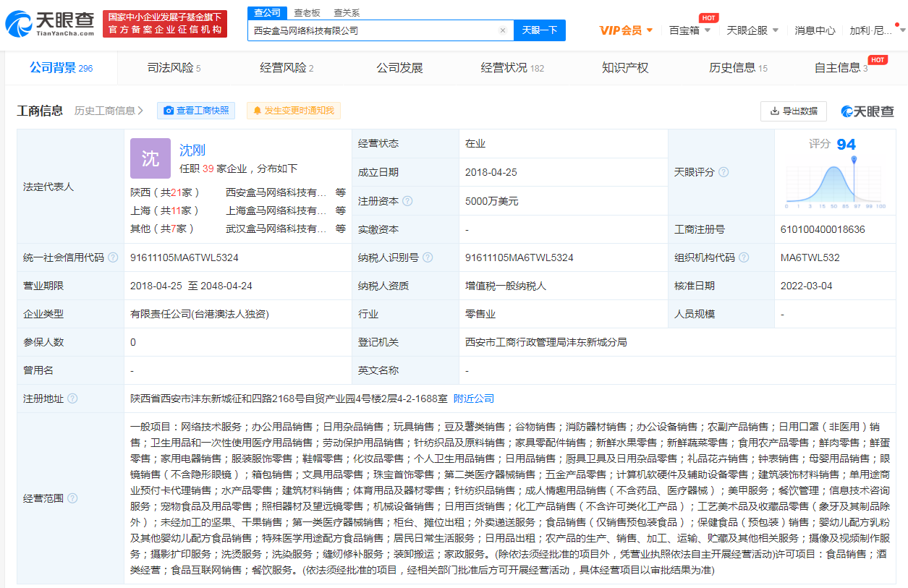Screen dimensions: 908x588
Task: Select 工商注册号 value 610100400018636
Action: click(823, 229)
